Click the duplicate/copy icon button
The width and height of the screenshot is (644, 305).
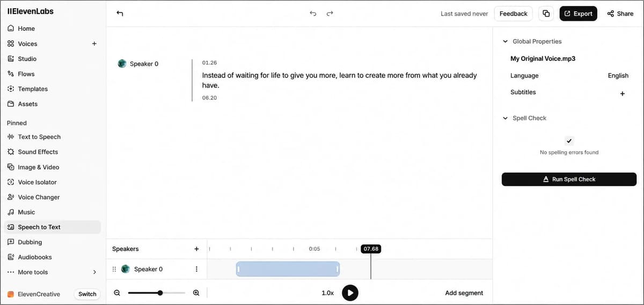click(x=546, y=14)
